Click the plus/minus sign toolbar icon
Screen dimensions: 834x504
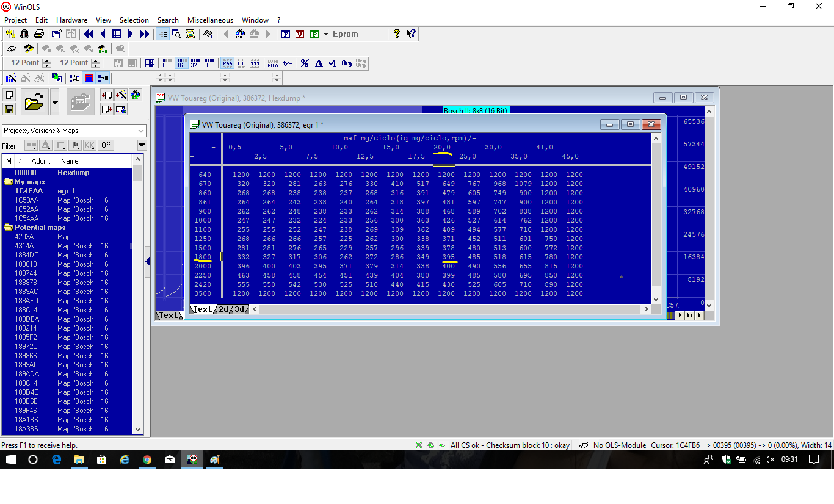[x=287, y=63]
